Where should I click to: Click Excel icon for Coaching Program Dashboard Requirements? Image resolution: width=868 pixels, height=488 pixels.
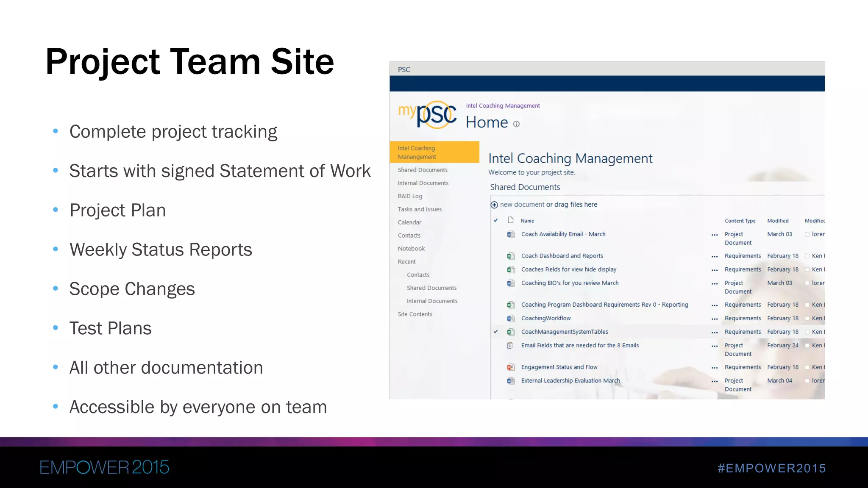point(511,305)
